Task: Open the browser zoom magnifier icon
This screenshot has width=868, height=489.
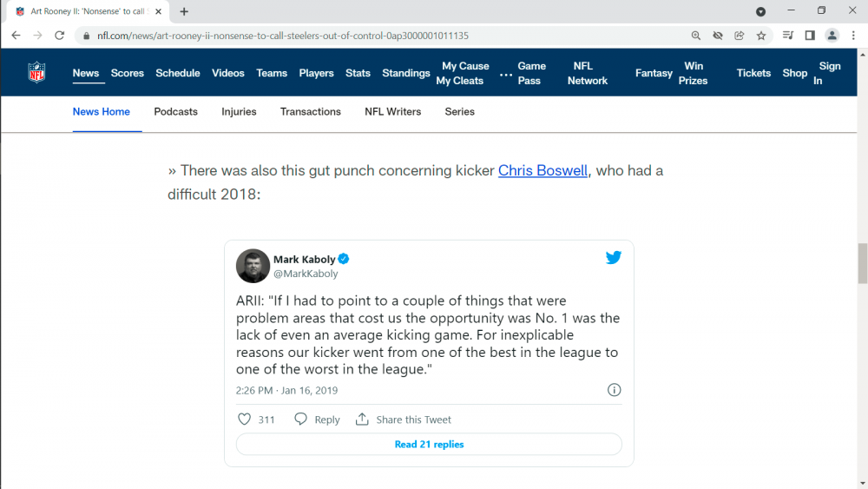Action: pos(696,36)
